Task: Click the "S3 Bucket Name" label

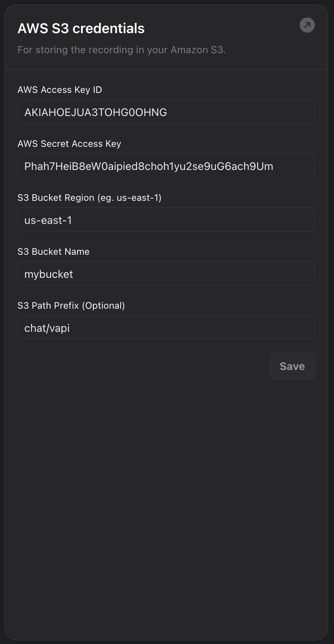Action: click(54, 252)
